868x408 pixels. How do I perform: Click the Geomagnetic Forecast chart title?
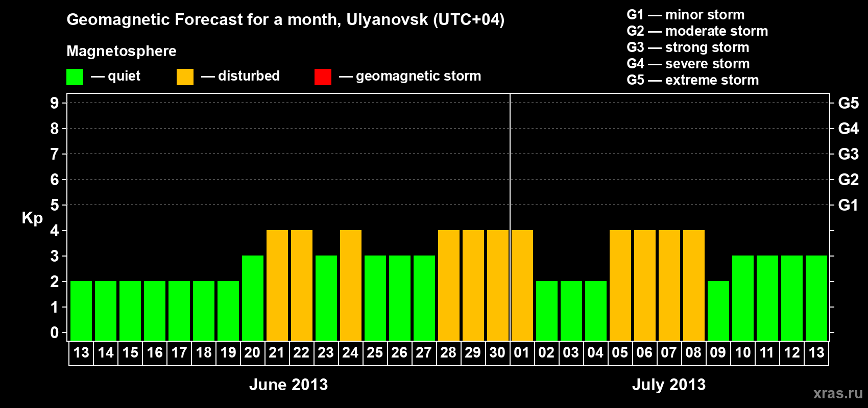pos(285,20)
